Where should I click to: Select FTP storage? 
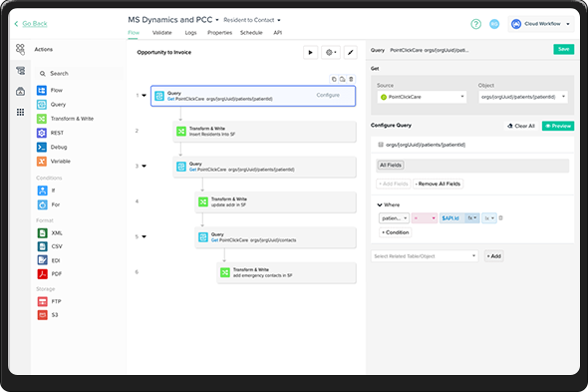click(49, 301)
